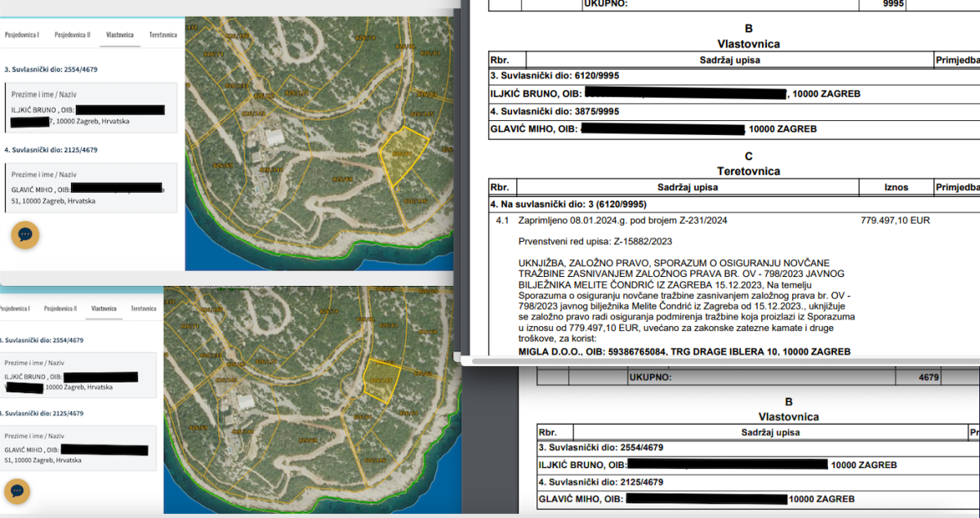The image size is (980, 518).
Task: Open chat bubble icon in lower land-registry panel
Action: pos(17,491)
